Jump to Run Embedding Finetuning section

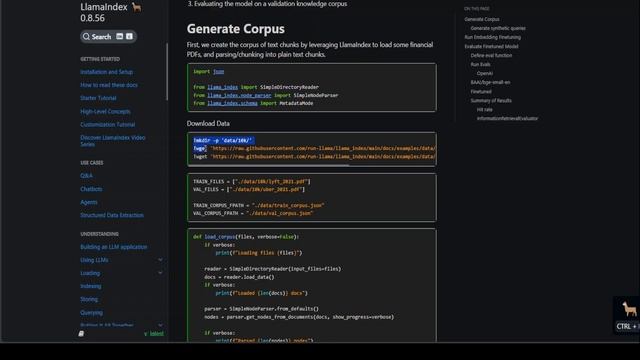coord(492,37)
